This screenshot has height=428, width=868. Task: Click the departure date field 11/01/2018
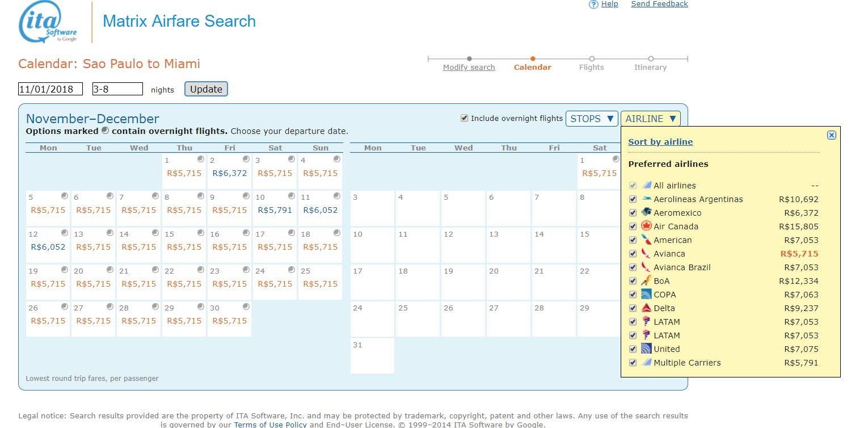[x=50, y=89]
